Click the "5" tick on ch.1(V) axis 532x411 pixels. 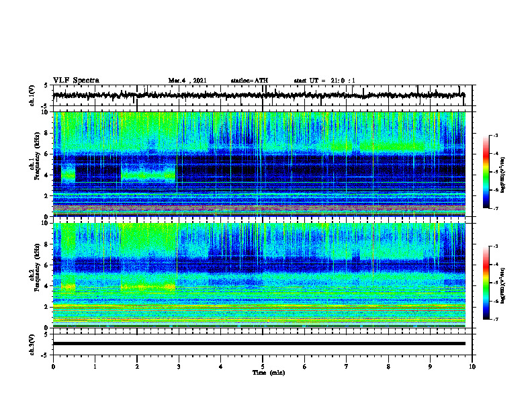pos(46,86)
